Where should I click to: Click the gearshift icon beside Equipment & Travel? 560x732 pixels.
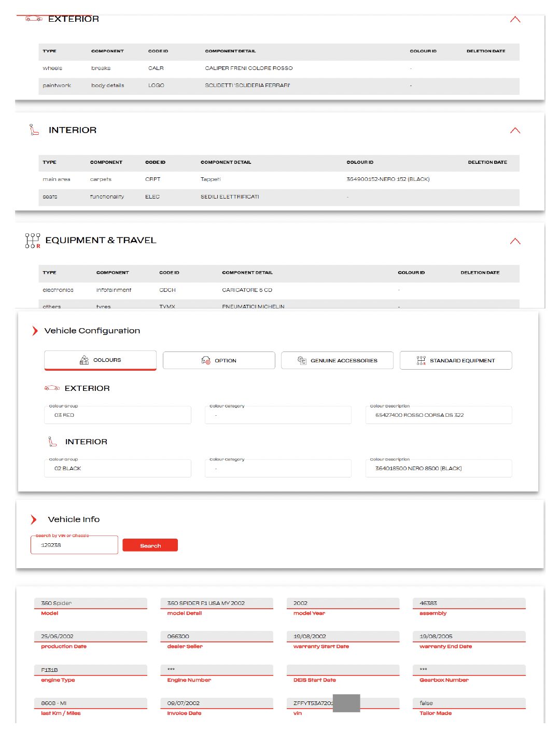click(33, 241)
